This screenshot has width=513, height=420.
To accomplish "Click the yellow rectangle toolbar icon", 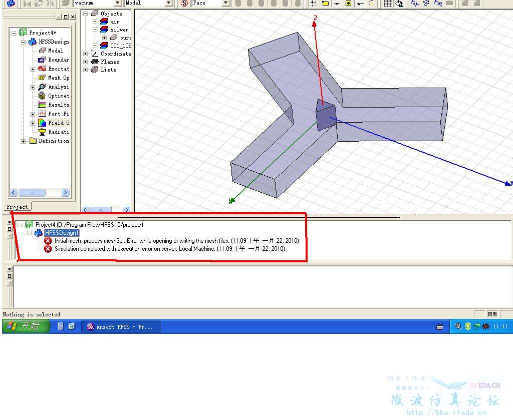I will click(325, 4).
